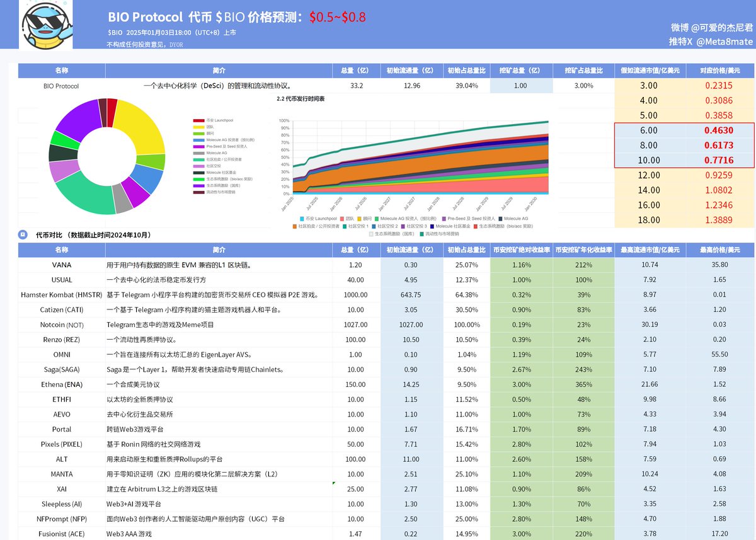
Task: Click AEVO description 去中心化衍生品交易所
Action: coord(140,415)
